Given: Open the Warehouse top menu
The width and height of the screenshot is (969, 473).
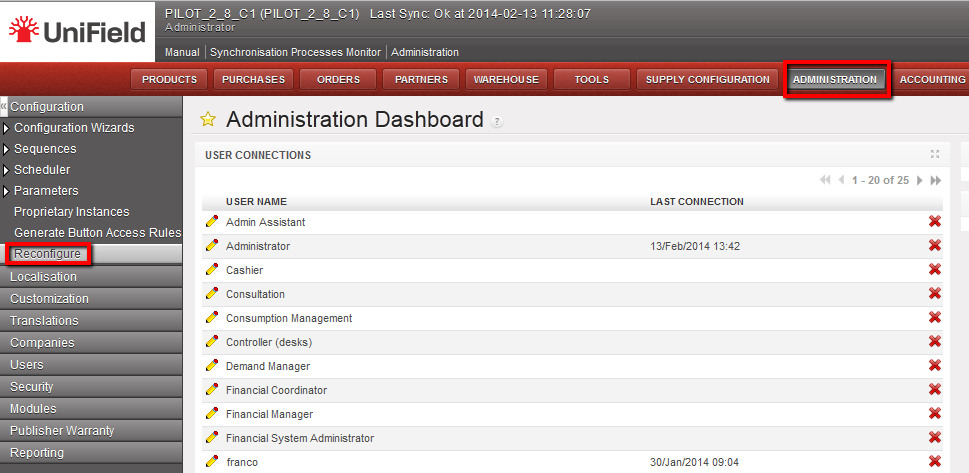Looking at the screenshot, I should point(505,80).
